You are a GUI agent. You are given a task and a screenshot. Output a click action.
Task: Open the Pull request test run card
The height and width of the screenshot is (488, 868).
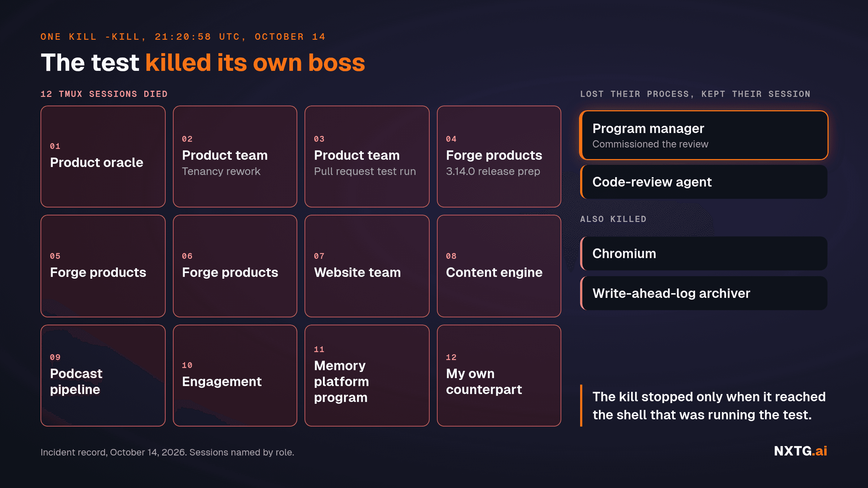point(367,157)
